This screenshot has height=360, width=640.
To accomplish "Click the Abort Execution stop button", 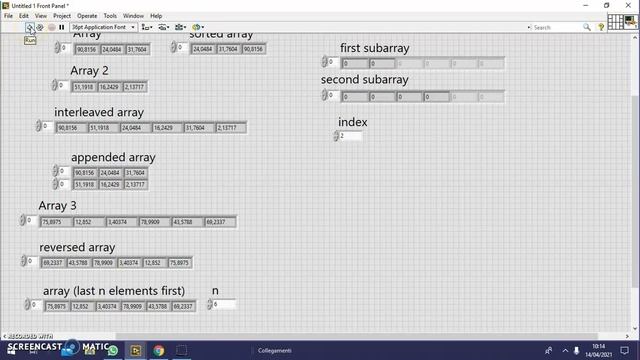I will tap(51, 27).
